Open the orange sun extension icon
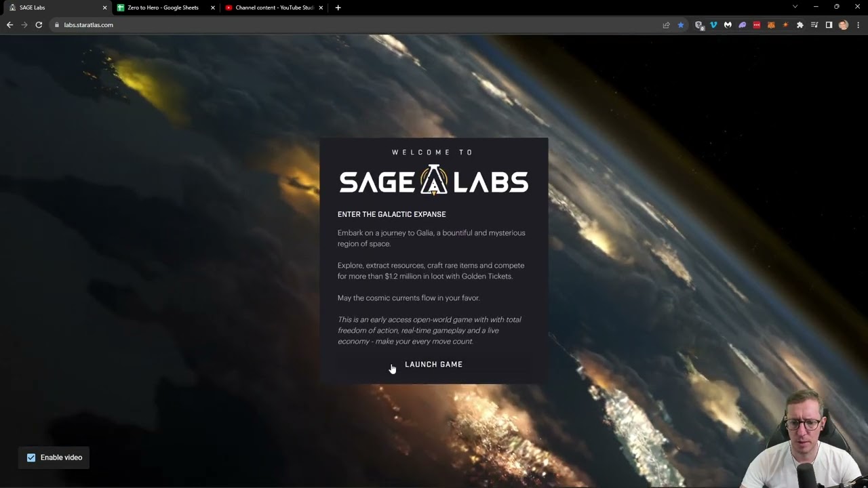 point(785,25)
